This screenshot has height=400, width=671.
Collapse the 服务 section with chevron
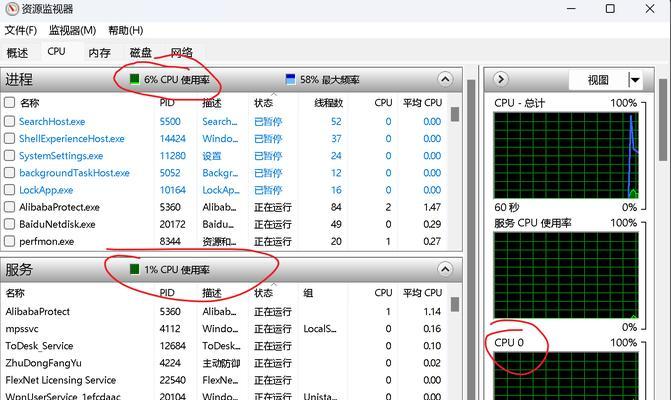(x=445, y=269)
